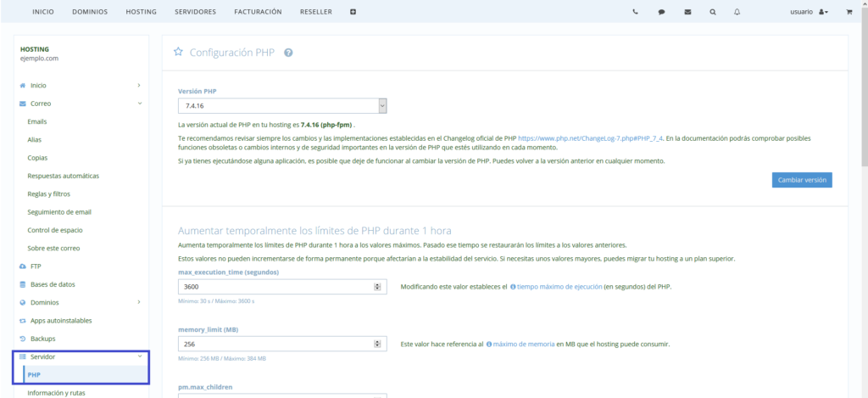Click the server icon beside Servidor
Screen dimensions: 868x398
(x=23, y=357)
